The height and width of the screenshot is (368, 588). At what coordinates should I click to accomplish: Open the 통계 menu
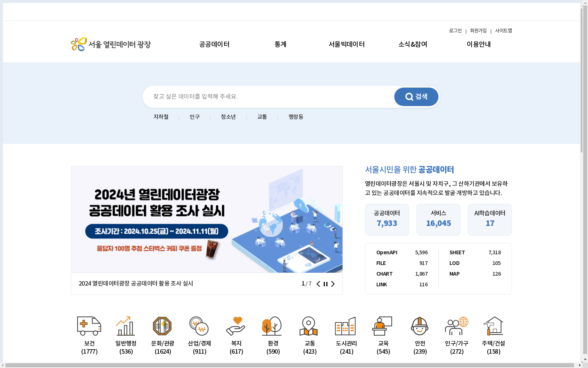coord(280,44)
